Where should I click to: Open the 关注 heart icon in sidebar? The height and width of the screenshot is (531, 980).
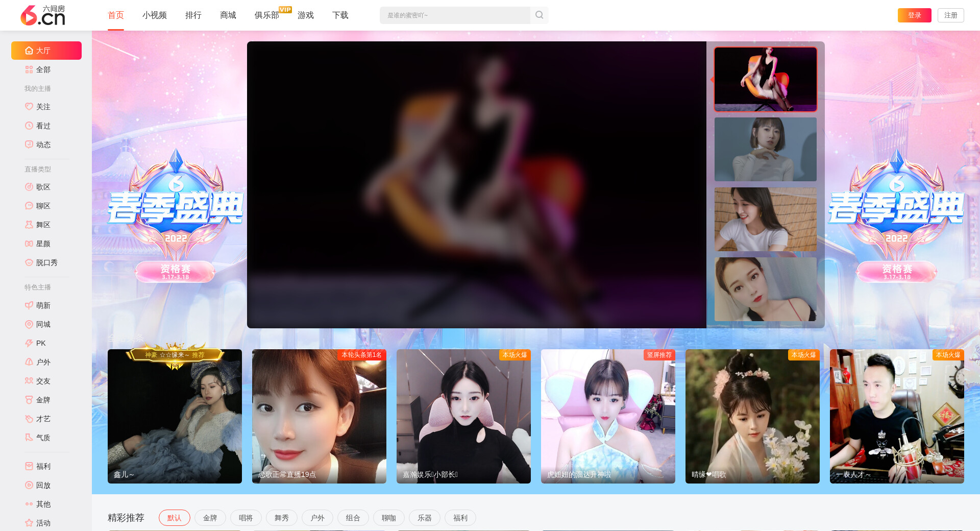tap(29, 107)
